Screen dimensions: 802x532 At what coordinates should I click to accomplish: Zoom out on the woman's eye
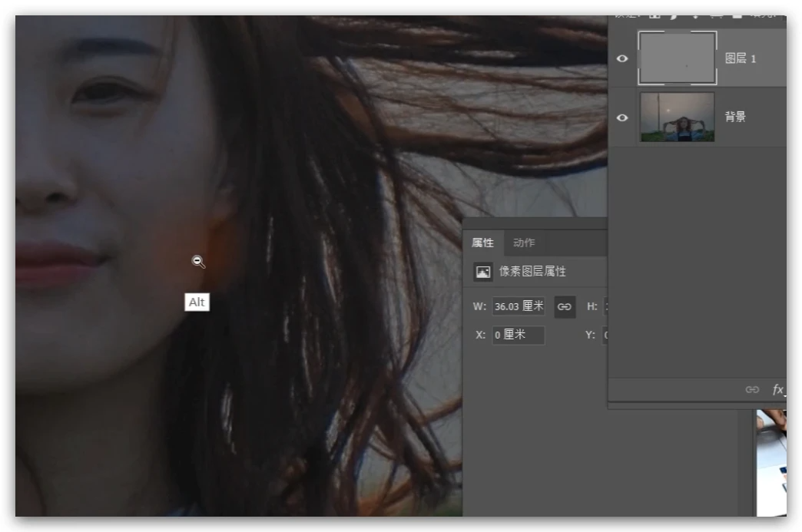coord(100,92)
